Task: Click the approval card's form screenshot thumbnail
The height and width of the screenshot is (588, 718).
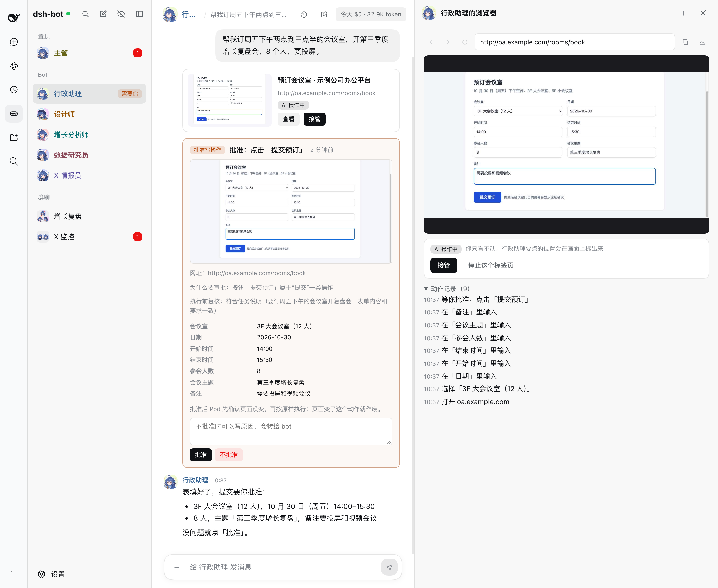Action: 291,211
